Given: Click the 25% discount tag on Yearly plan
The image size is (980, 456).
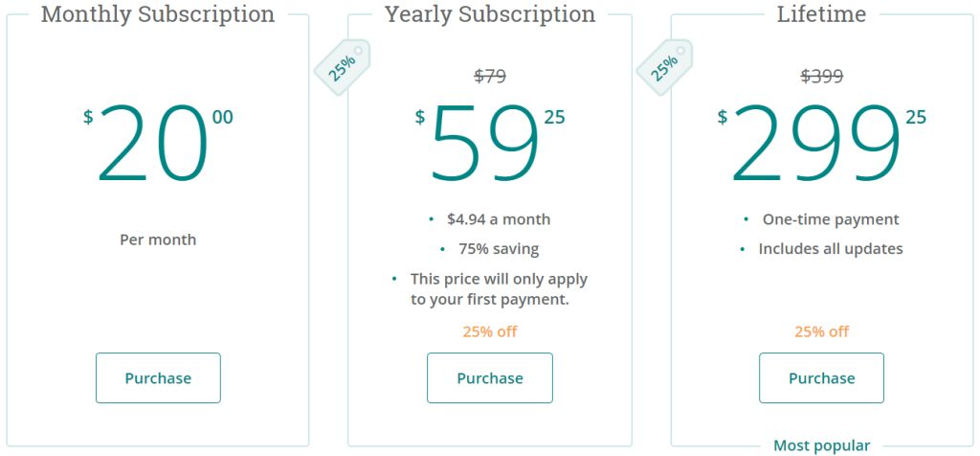Looking at the screenshot, I should pos(343,68).
